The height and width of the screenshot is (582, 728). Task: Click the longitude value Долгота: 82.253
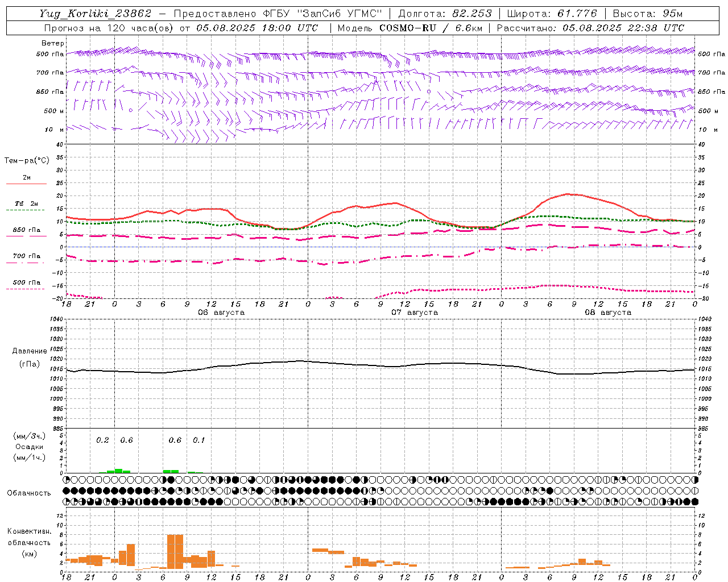click(x=446, y=14)
